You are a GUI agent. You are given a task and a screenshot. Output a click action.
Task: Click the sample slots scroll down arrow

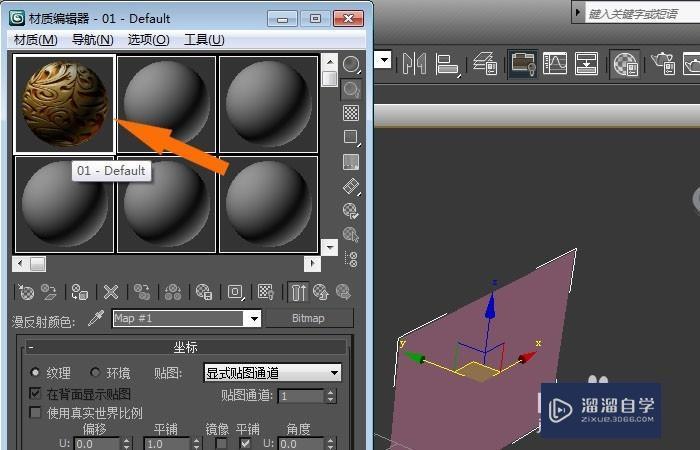[x=329, y=247]
